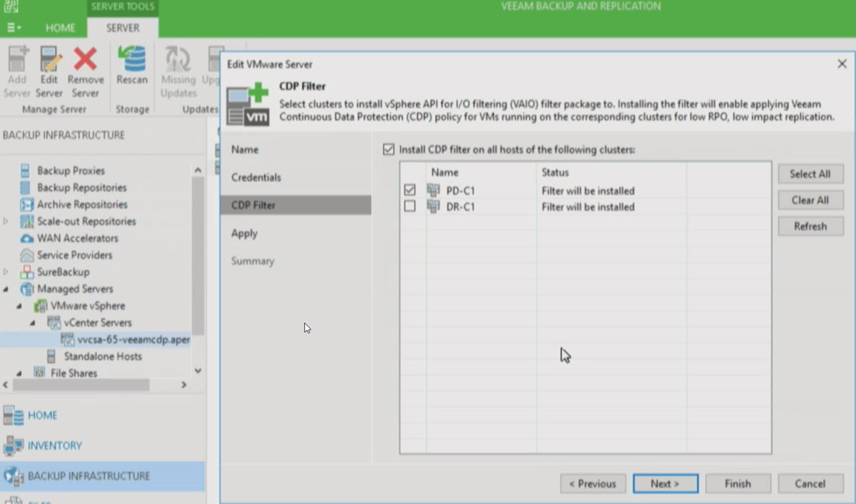Viewport: 856px width, 504px height.
Task: Click the red Remove Server icon
Action: [x=86, y=58]
